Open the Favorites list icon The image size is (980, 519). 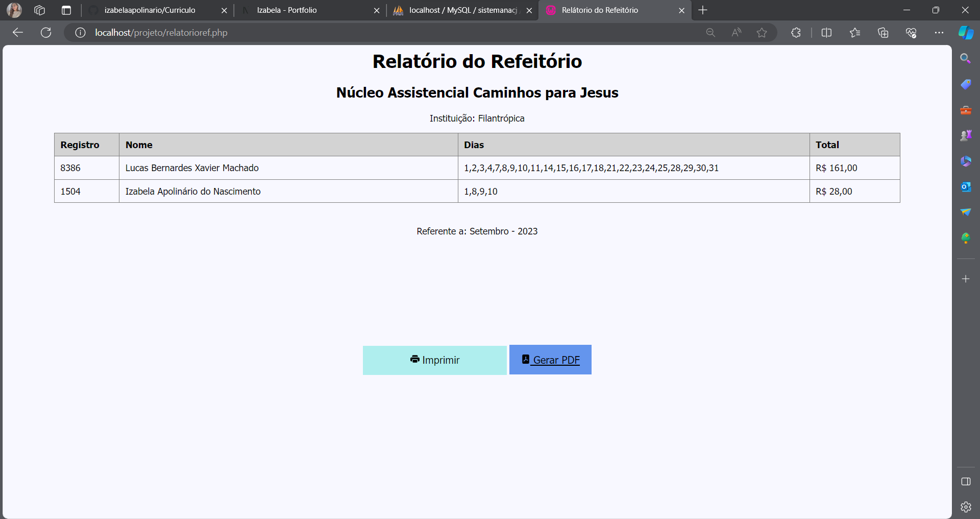(855, 33)
